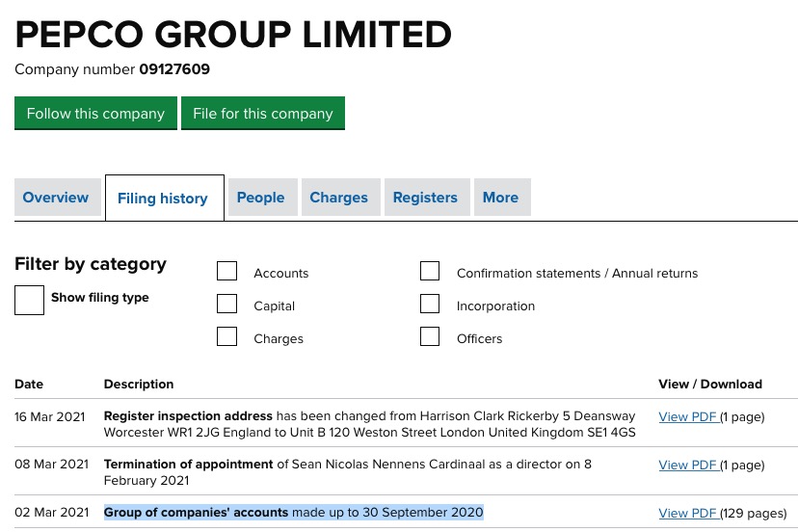Click the highlighted Group of companies' accounts text

(x=196, y=512)
